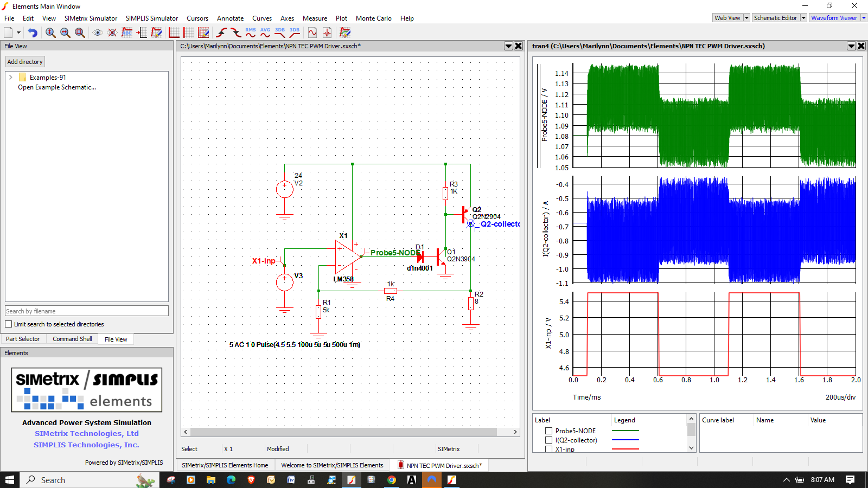Image resolution: width=868 pixels, height=488 pixels.
Task: Click the edit curve pencil icon
Action: coord(156,33)
